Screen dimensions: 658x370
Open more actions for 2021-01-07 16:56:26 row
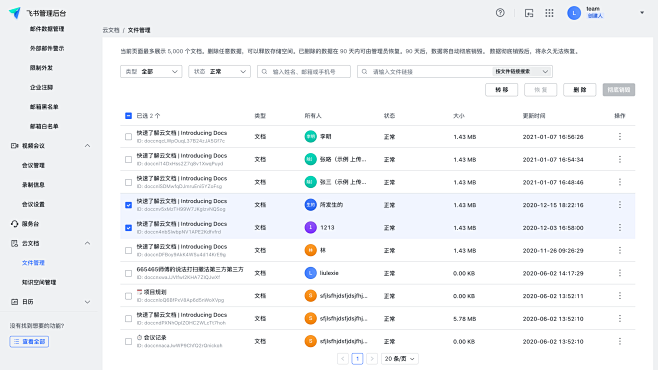[619, 137]
